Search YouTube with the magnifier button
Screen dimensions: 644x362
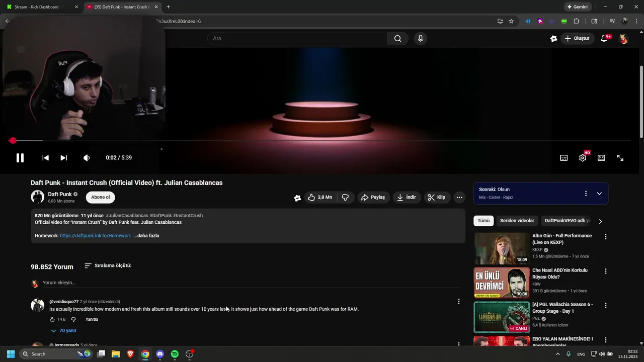point(398,39)
